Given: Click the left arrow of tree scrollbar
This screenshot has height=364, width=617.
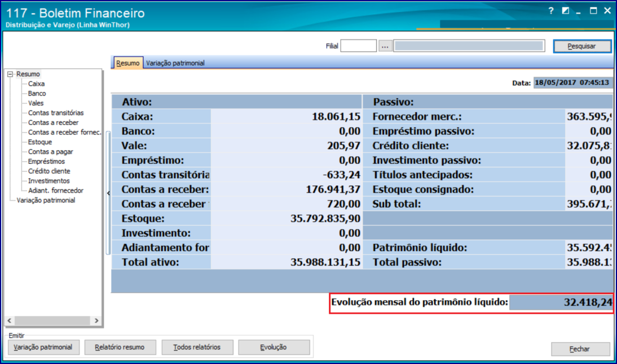Looking at the screenshot, I should [10, 321].
